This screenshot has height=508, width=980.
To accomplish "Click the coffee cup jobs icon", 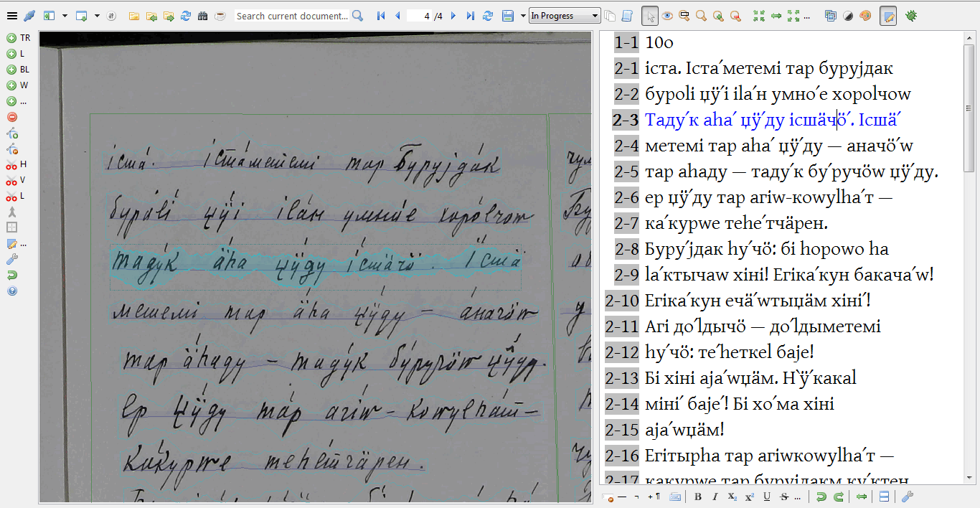I will coord(220,16).
